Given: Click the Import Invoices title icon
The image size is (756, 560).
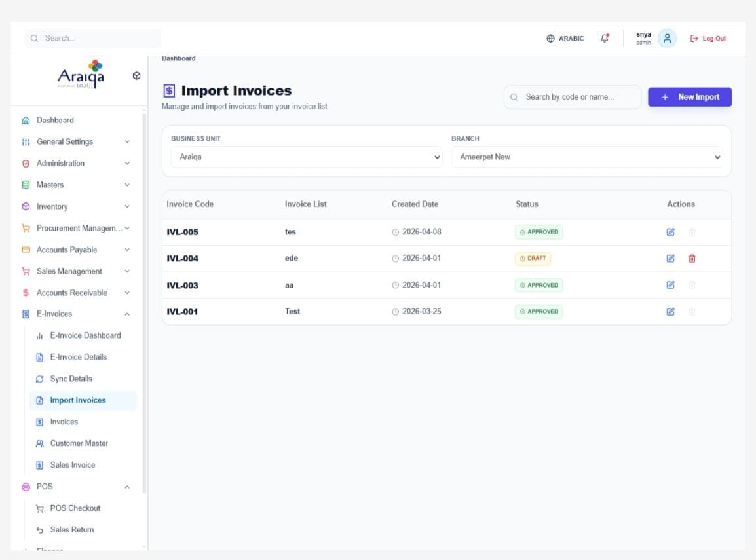Looking at the screenshot, I should (169, 90).
